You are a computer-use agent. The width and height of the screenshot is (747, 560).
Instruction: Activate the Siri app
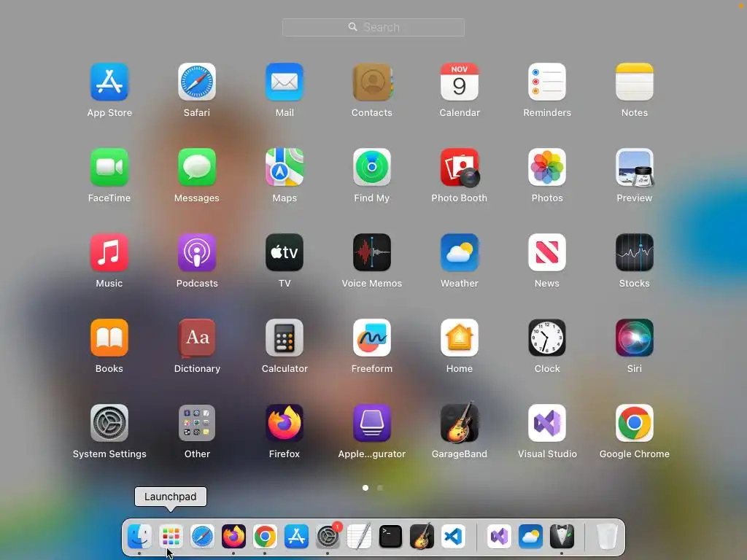(635, 338)
